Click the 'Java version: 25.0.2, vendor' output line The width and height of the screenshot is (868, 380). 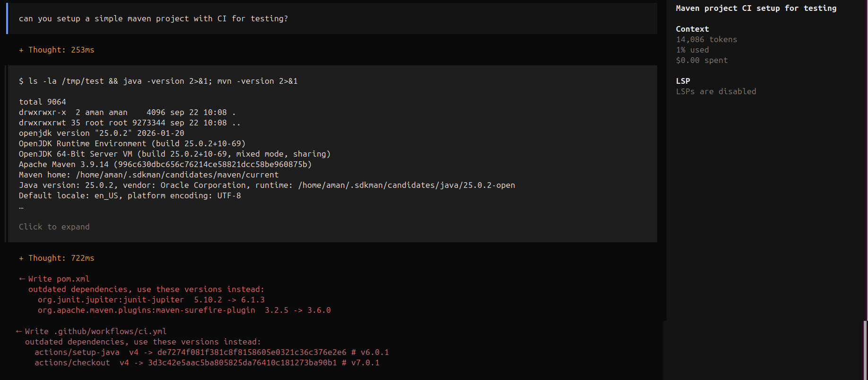click(267, 185)
